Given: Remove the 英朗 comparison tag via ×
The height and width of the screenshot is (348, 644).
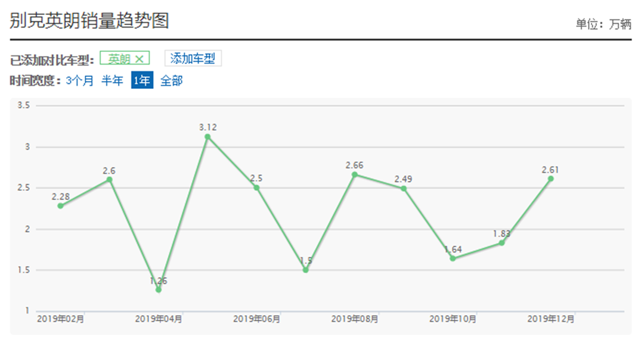Looking at the screenshot, I should pyautogui.click(x=140, y=58).
